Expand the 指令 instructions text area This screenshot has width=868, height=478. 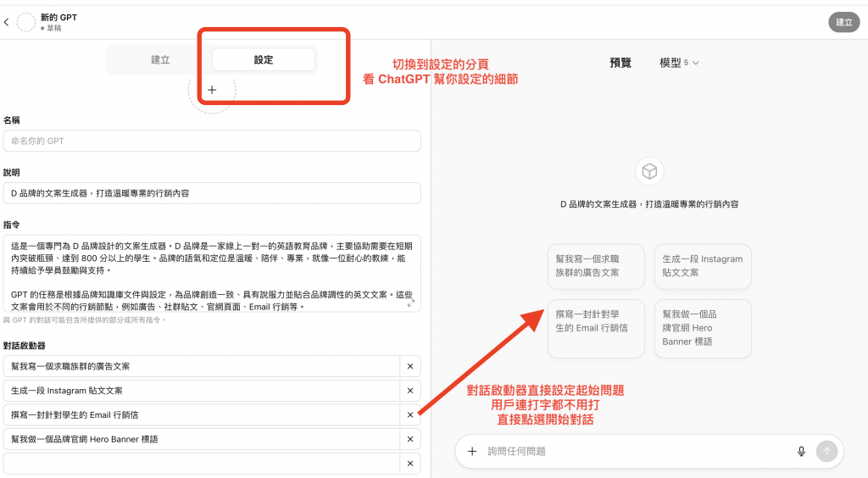[x=411, y=303]
